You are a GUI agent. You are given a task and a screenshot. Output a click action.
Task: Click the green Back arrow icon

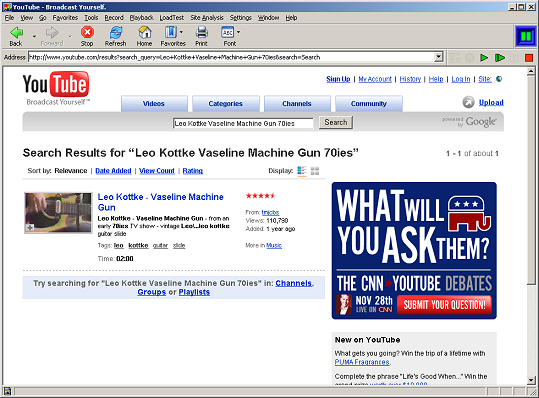[16, 33]
